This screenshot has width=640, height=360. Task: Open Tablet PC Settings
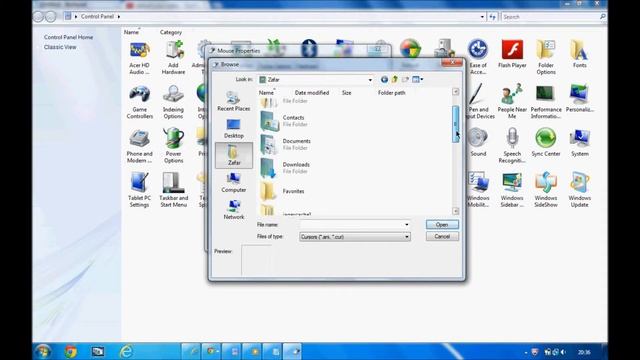pos(139,190)
